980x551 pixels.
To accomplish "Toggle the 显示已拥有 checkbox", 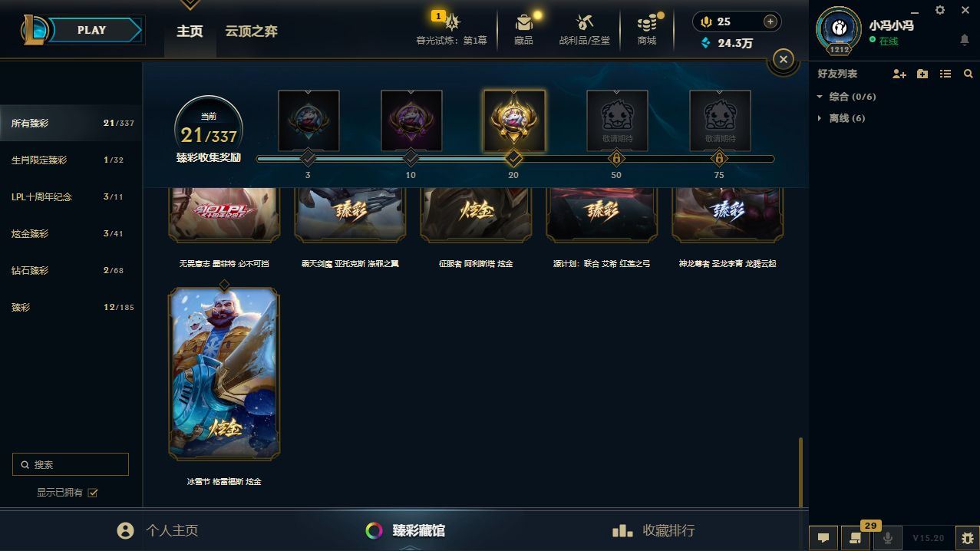I will click(93, 493).
